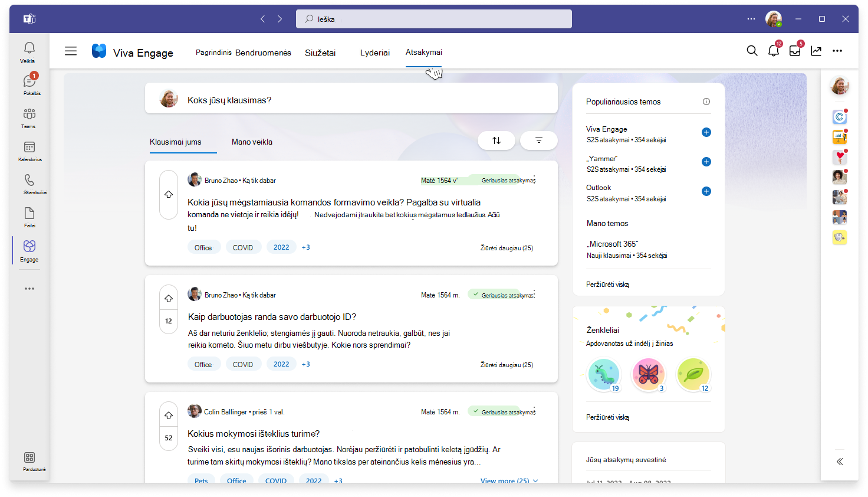
Task: Select the Engage app in sidebar
Action: 29,250
